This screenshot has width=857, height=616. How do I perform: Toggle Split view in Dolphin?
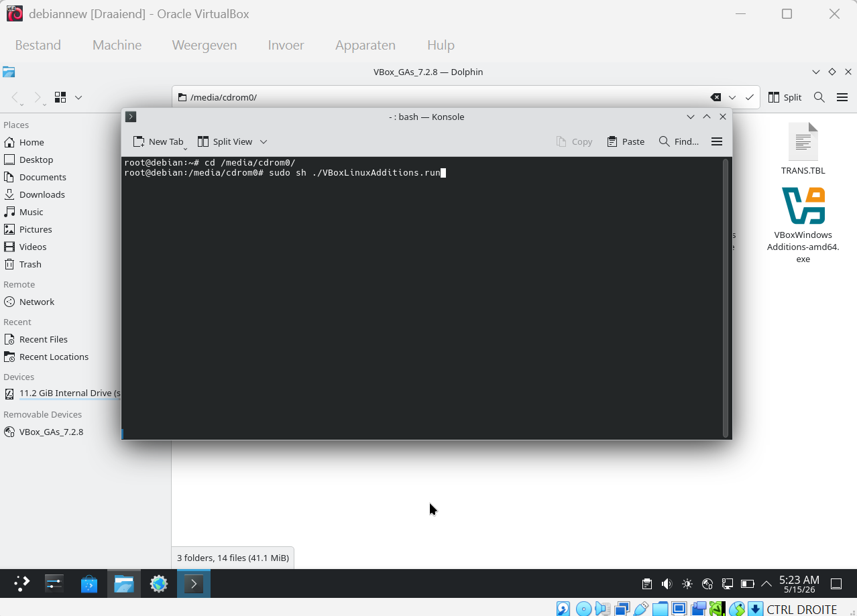point(785,97)
